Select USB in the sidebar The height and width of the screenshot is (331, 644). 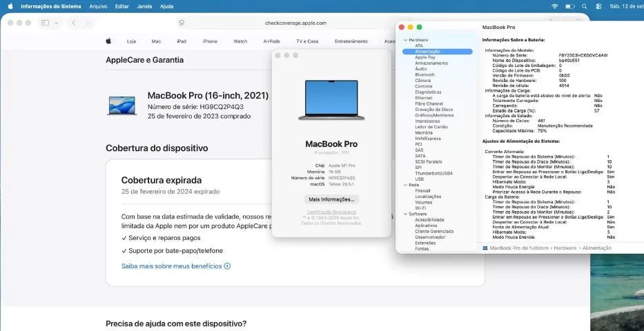[419, 179]
